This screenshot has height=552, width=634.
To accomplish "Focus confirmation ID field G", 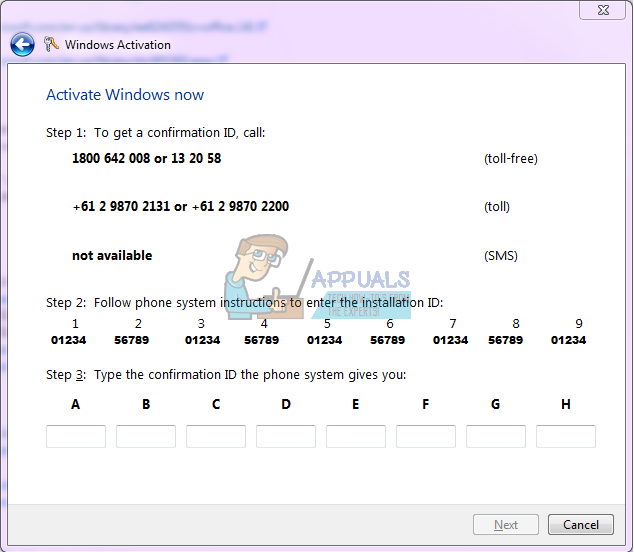I will point(496,436).
